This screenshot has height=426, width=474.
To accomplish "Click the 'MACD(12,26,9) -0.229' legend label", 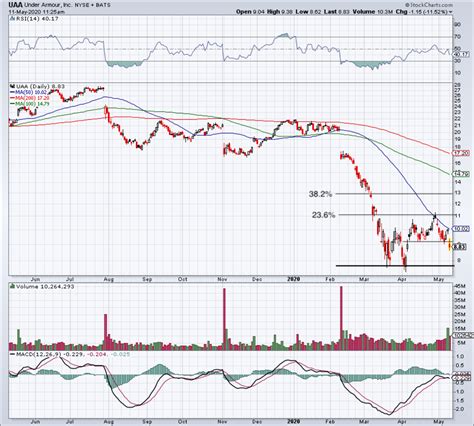I will point(50,354).
